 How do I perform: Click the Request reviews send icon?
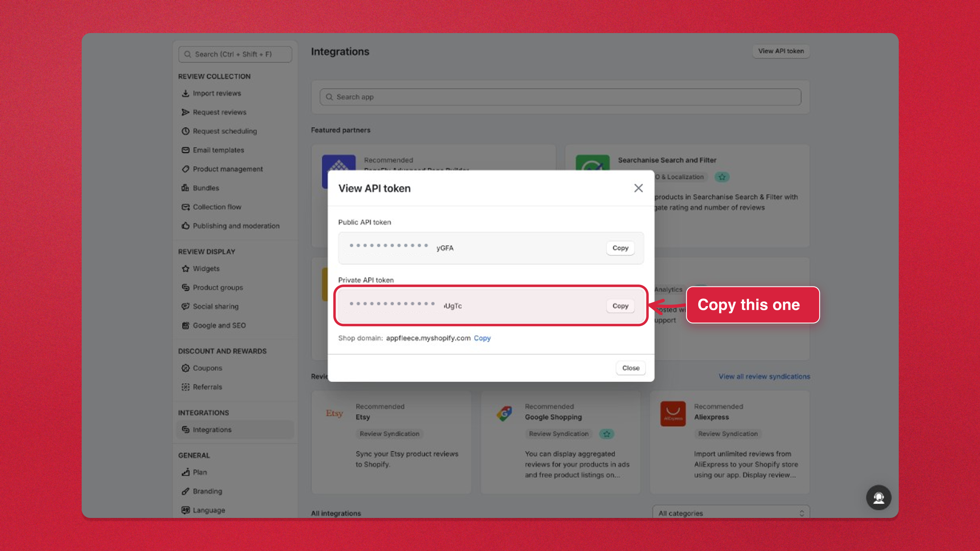[185, 112]
